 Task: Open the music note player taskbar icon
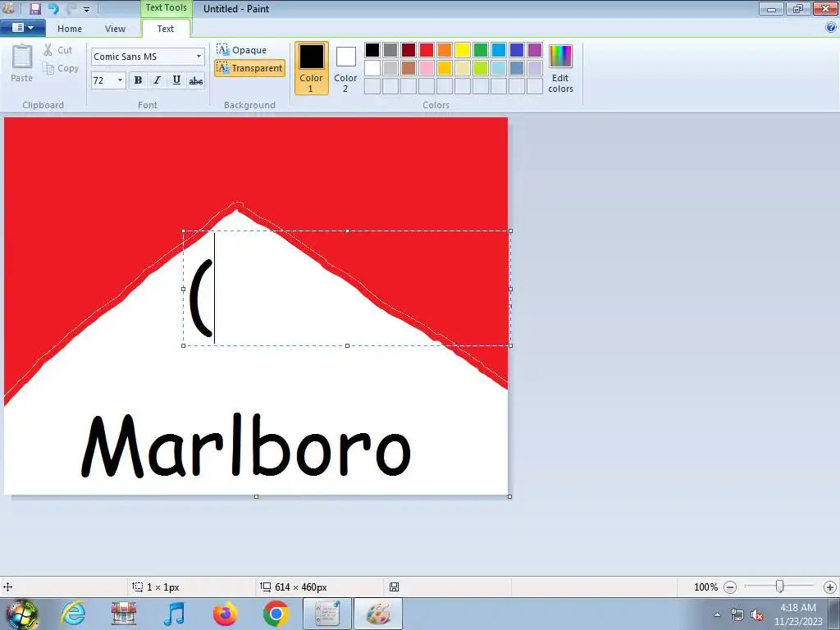point(174,614)
